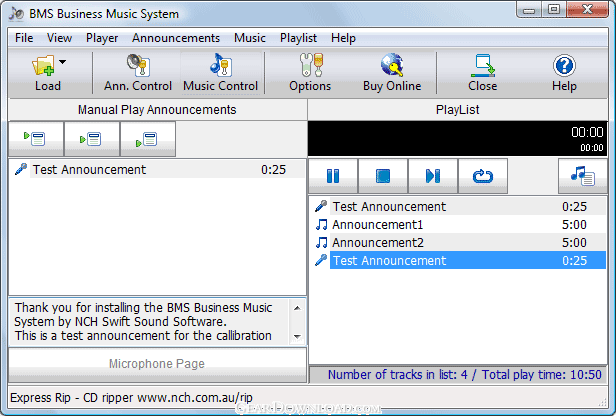616x416 pixels.
Task: Select highlighted Test Announcement playlist row
Action: pos(458,260)
